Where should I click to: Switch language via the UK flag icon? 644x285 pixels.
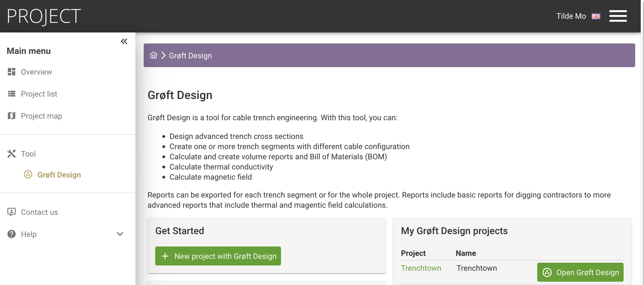tap(596, 16)
